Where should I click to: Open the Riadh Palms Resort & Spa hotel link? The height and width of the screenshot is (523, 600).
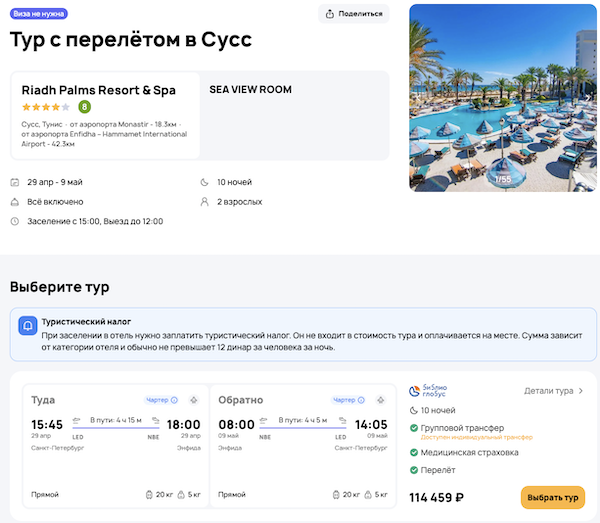click(98, 90)
